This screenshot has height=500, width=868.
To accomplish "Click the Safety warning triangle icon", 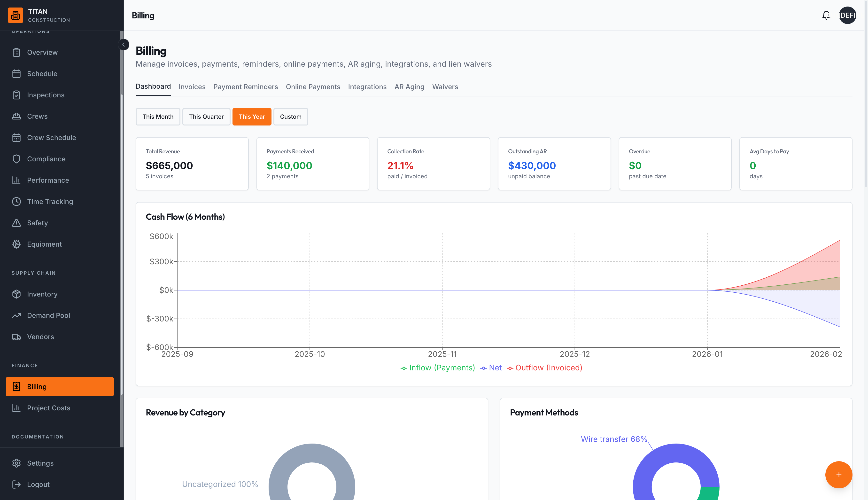I will tap(16, 223).
